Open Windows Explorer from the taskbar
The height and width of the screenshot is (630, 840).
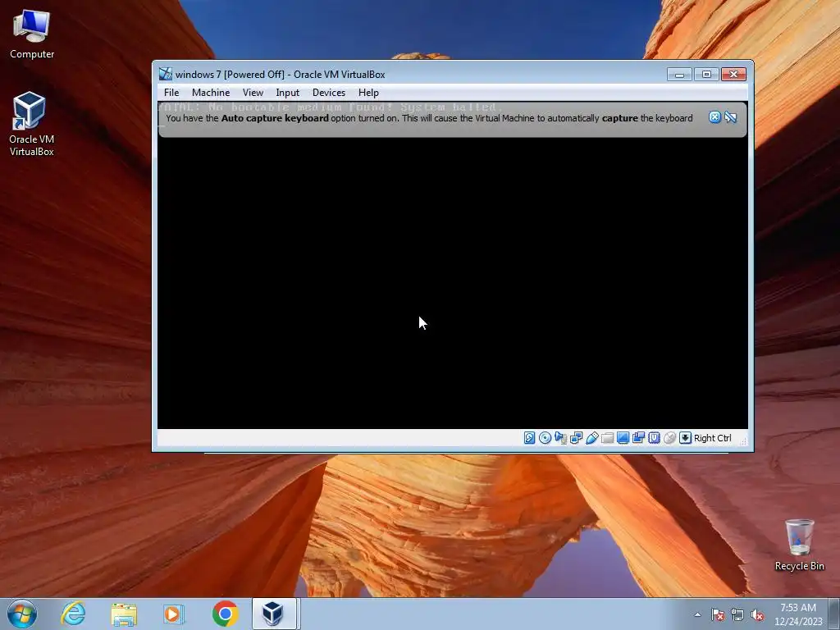coord(124,614)
